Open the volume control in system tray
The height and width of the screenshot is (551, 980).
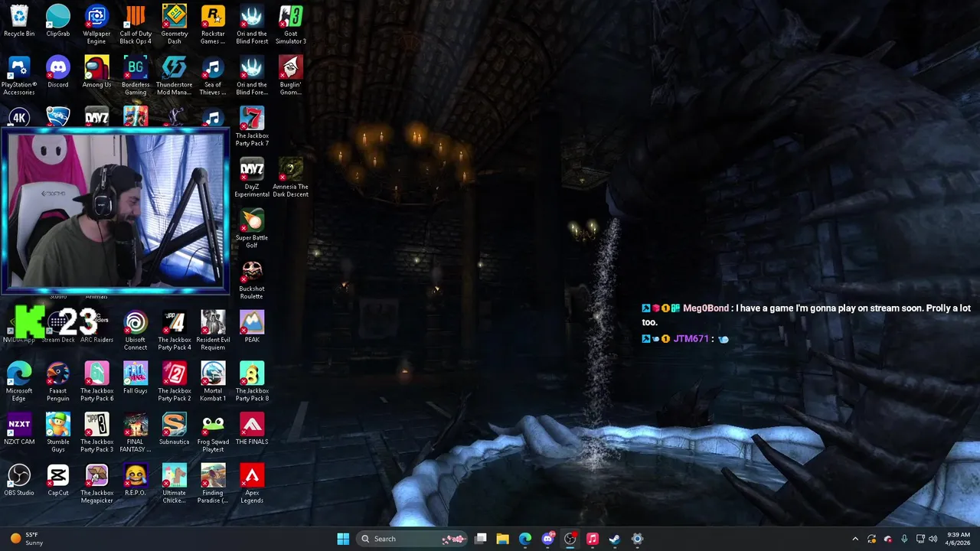click(933, 539)
